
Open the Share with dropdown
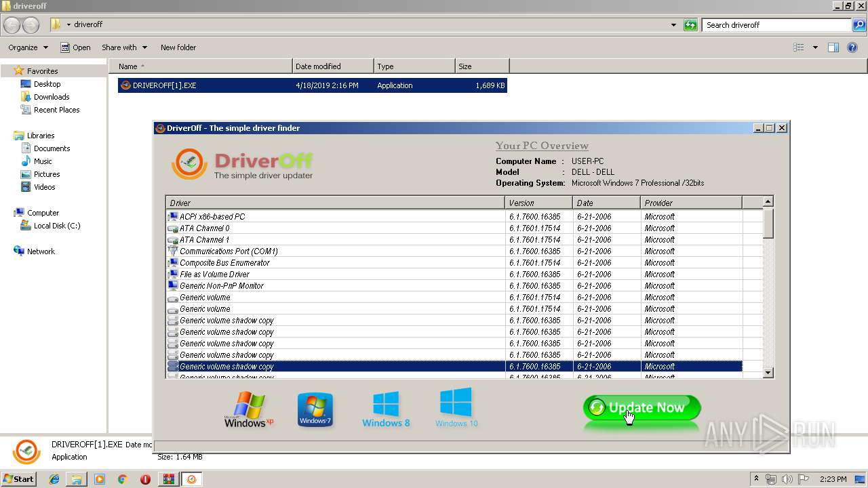coord(124,47)
